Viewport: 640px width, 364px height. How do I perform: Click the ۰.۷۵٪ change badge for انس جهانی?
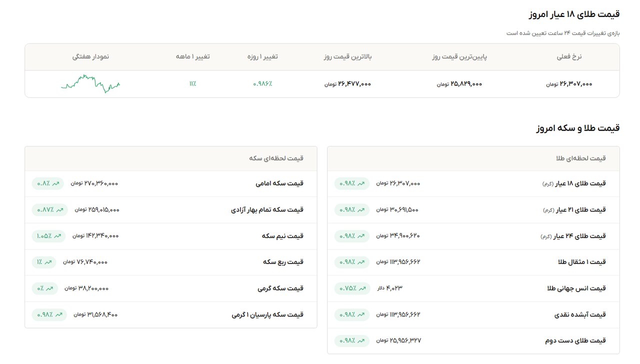(x=352, y=288)
